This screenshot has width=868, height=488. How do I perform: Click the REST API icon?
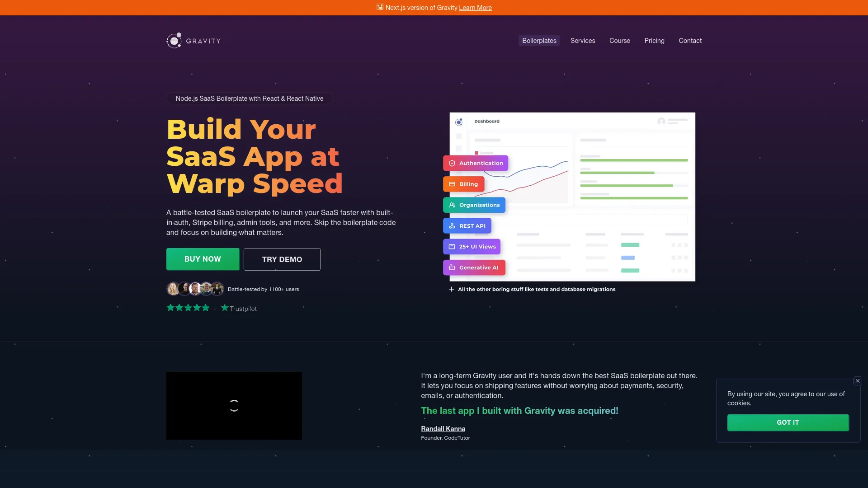452,226
